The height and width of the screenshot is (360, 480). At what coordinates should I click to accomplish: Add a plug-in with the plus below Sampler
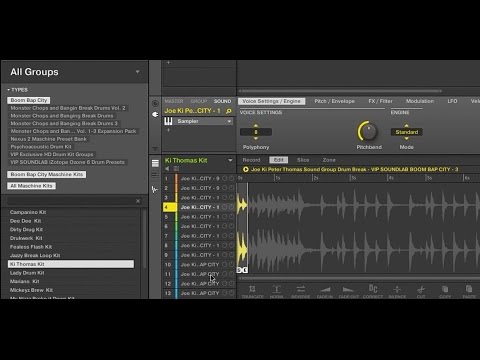click(168, 130)
